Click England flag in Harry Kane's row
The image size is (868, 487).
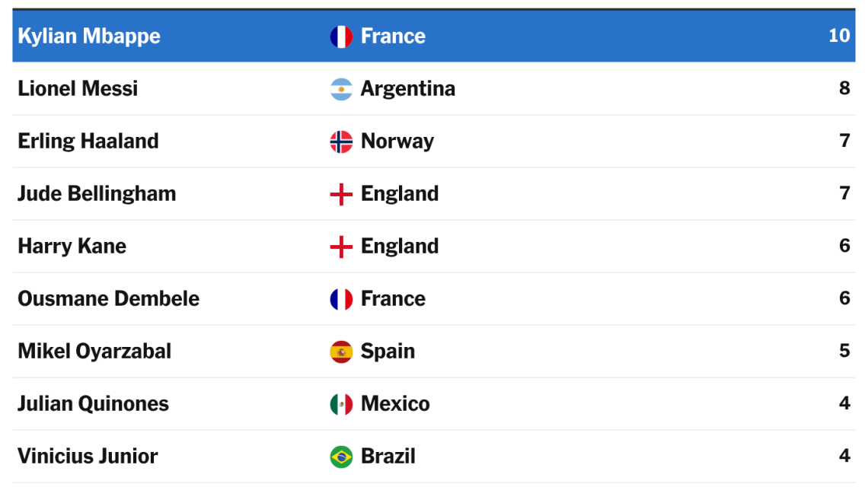(x=341, y=247)
